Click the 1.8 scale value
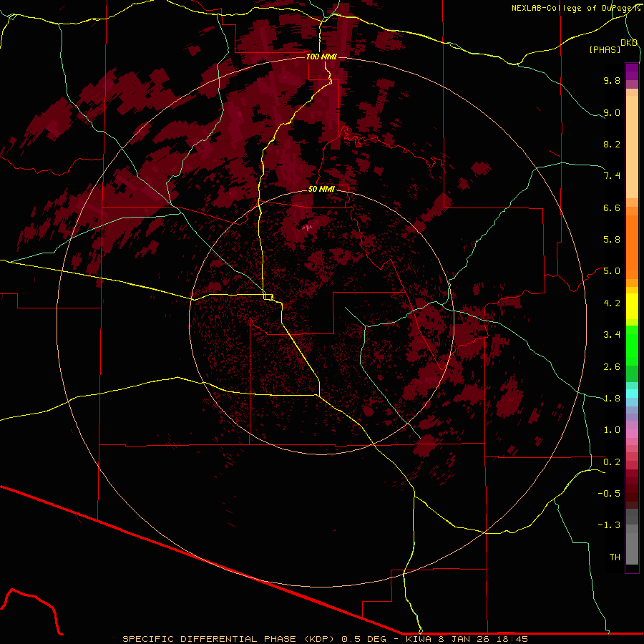 (x=612, y=399)
